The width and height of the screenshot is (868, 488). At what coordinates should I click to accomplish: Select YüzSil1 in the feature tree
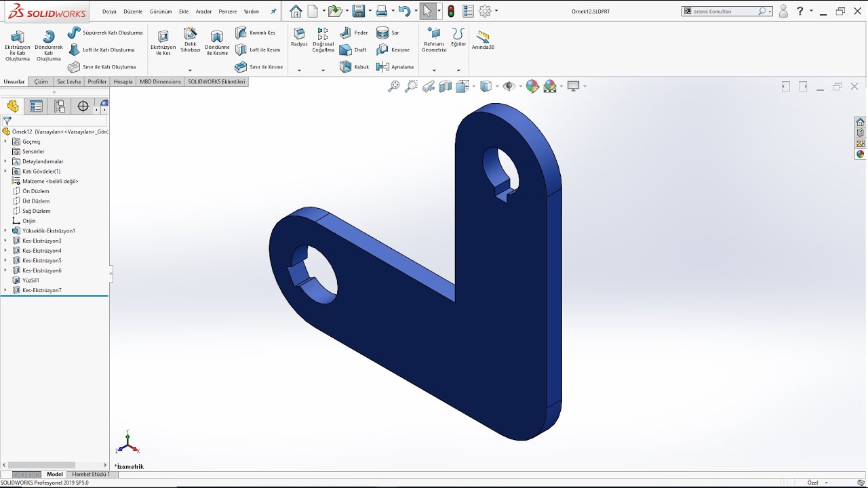[26, 280]
